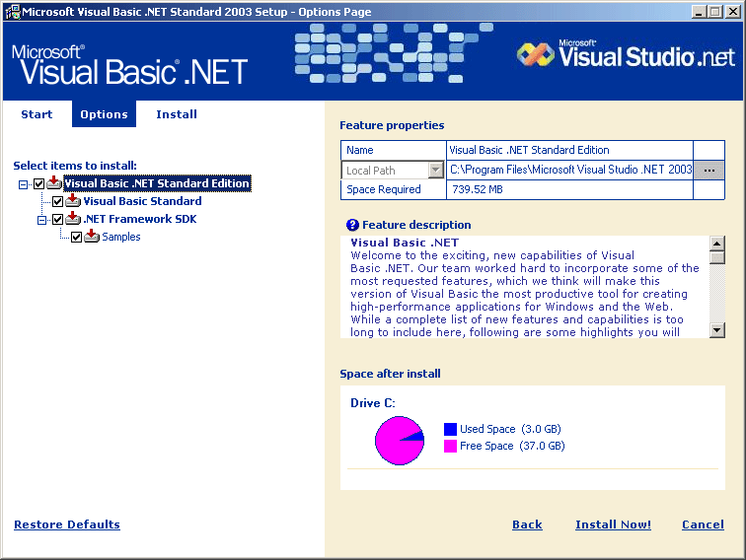
Task: Click the description scrollbar thumb
Action: pos(717,257)
